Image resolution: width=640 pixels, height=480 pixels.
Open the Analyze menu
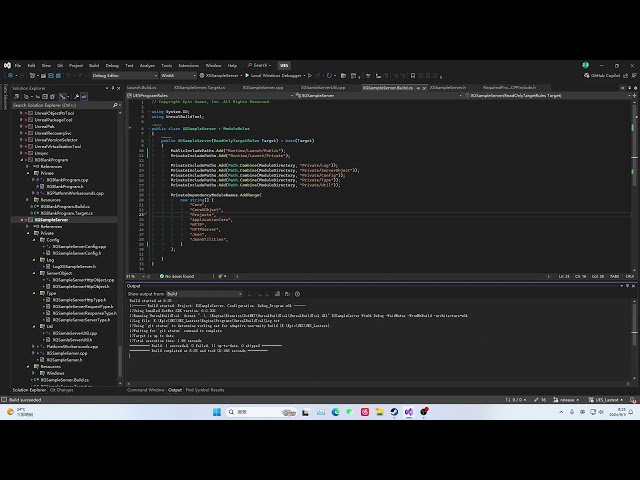click(147, 65)
